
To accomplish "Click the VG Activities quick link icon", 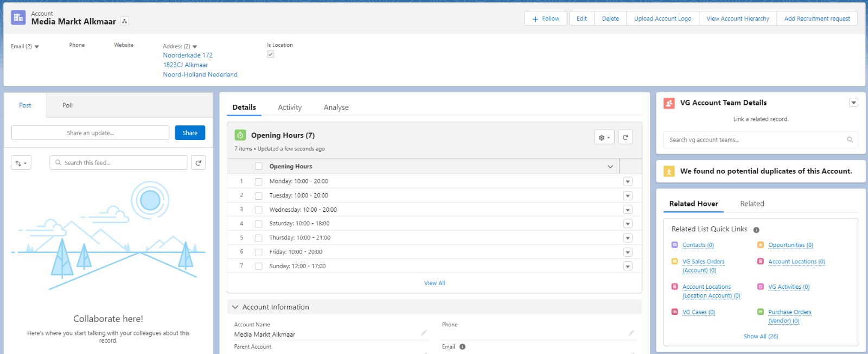I will point(761,287).
